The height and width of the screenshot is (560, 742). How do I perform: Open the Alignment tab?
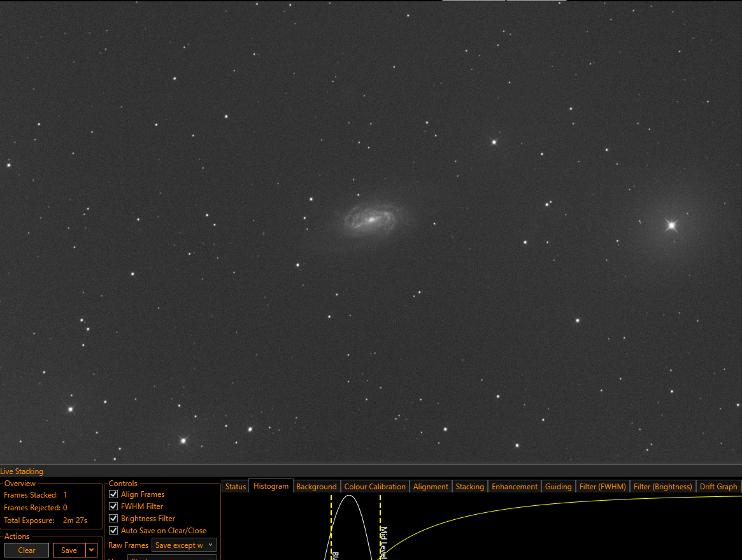[x=431, y=486]
